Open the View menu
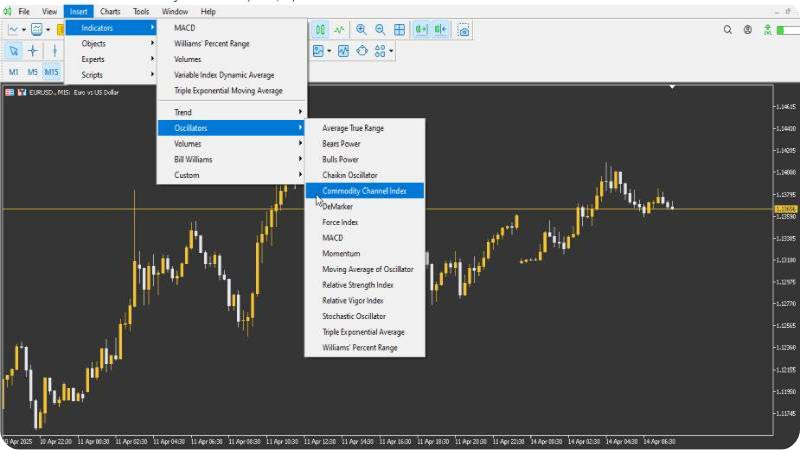This screenshot has height=450, width=800. 49,11
